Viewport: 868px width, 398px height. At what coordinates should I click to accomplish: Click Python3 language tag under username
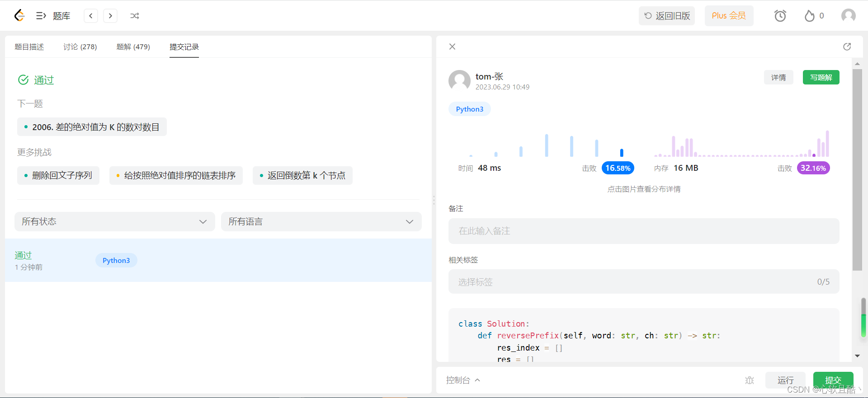pyautogui.click(x=470, y=109)
